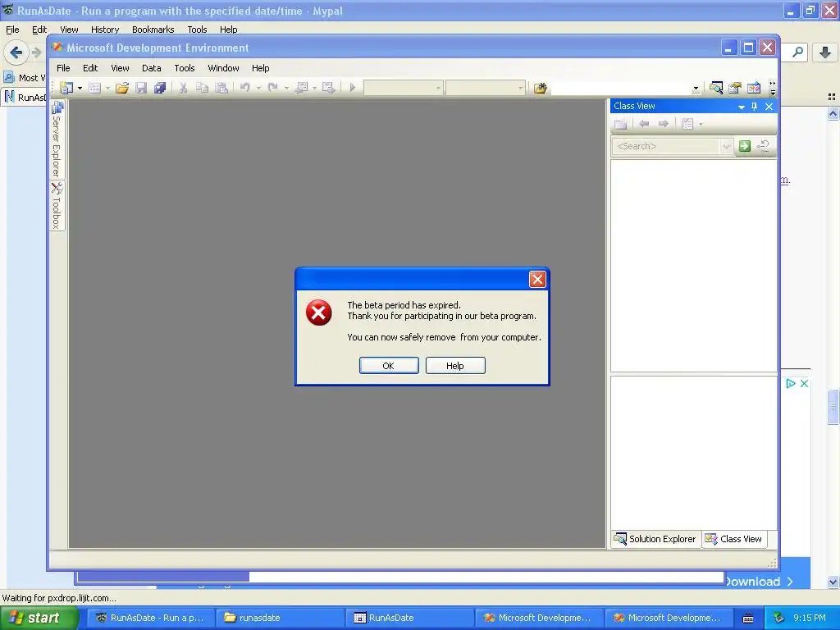Expand the Class View search dropdown arrow

point(726,146)
